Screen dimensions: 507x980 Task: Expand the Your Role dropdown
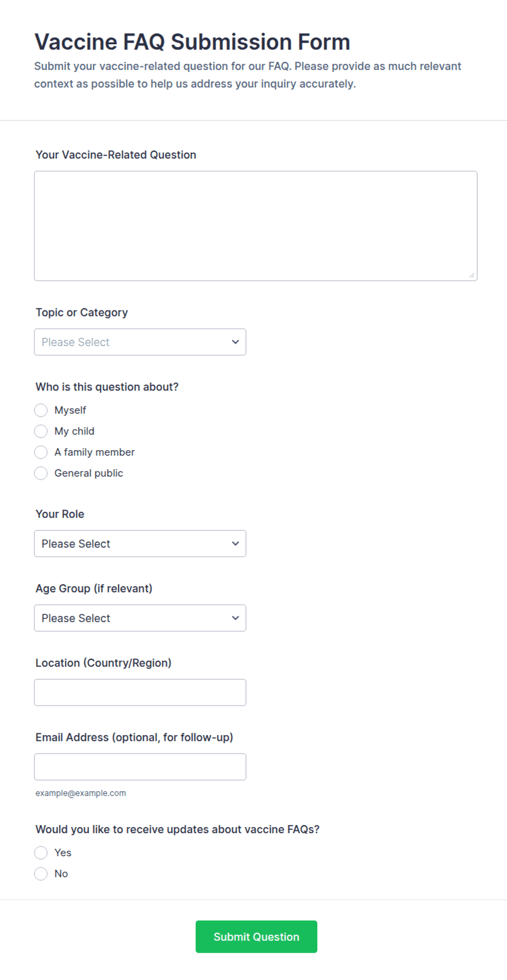pyautogui.click(x=140, y=543)
